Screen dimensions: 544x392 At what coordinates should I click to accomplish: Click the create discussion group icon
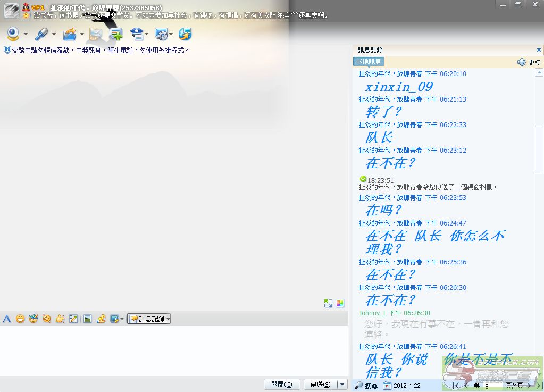tap(116, 35)
